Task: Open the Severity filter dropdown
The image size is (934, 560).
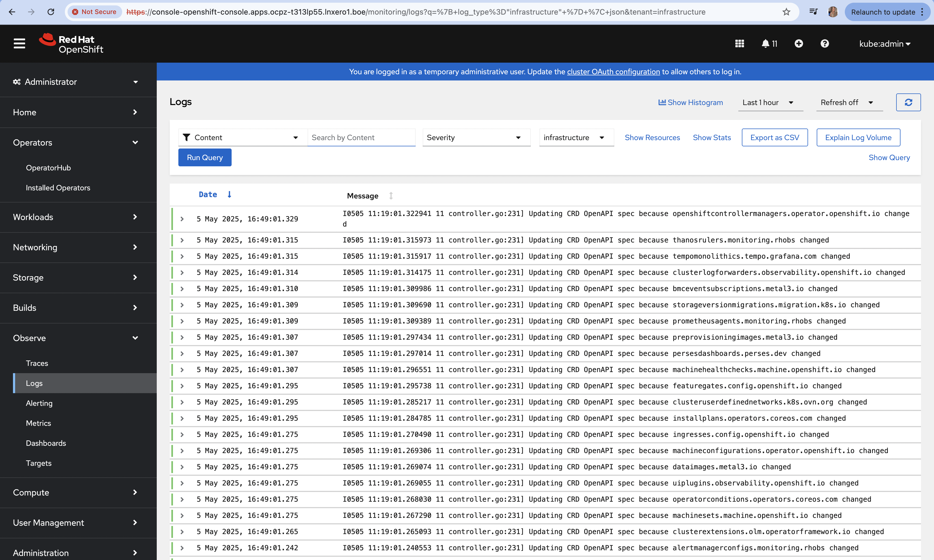Action: [x=476, y=137]
